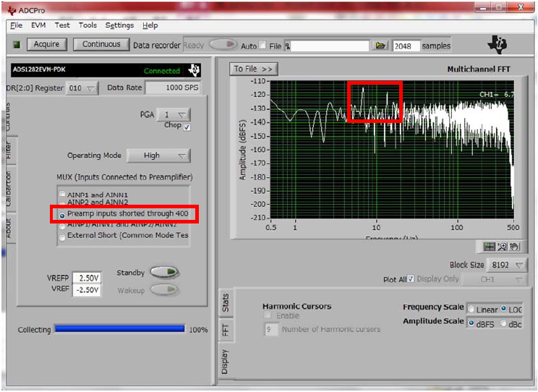Toggle the Wakeup switch
This screenshot has height=392, width=538.
coord(165,290)
